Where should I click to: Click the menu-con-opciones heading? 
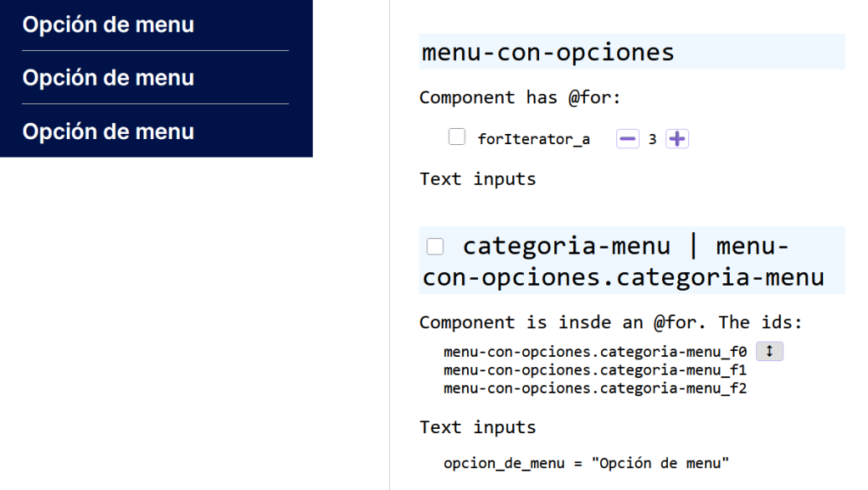coord(548,53)
